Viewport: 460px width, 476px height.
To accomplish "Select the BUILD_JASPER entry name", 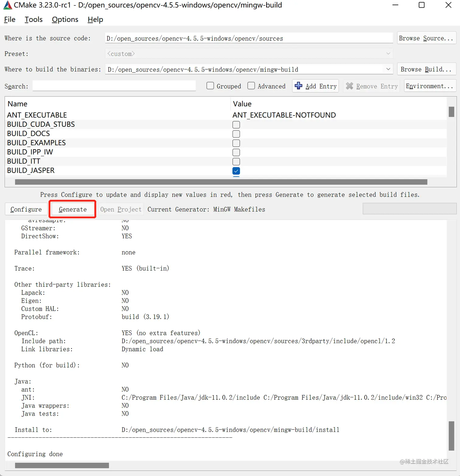I will tap(31, 171).
